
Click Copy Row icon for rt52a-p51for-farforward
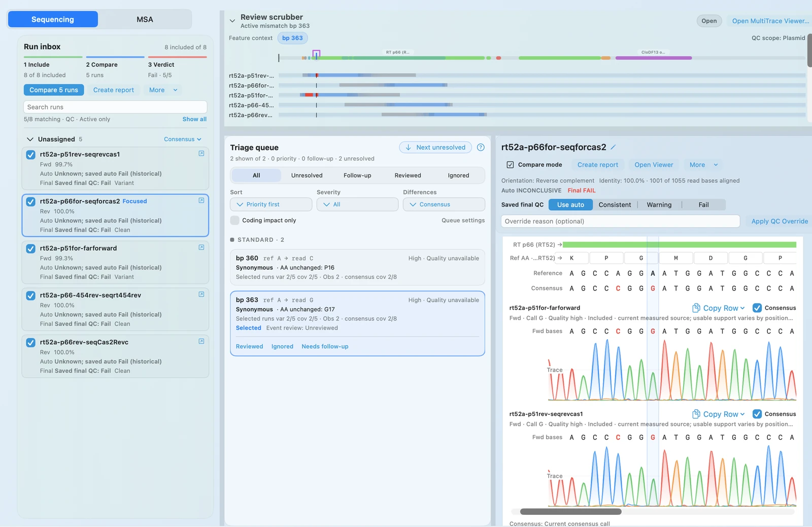696,308
